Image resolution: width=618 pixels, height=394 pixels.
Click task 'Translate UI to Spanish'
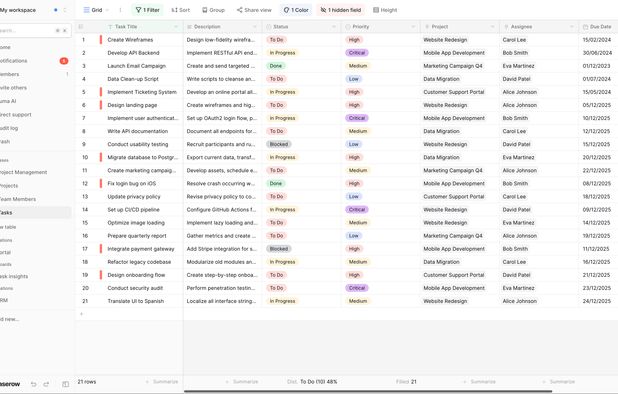136,301
